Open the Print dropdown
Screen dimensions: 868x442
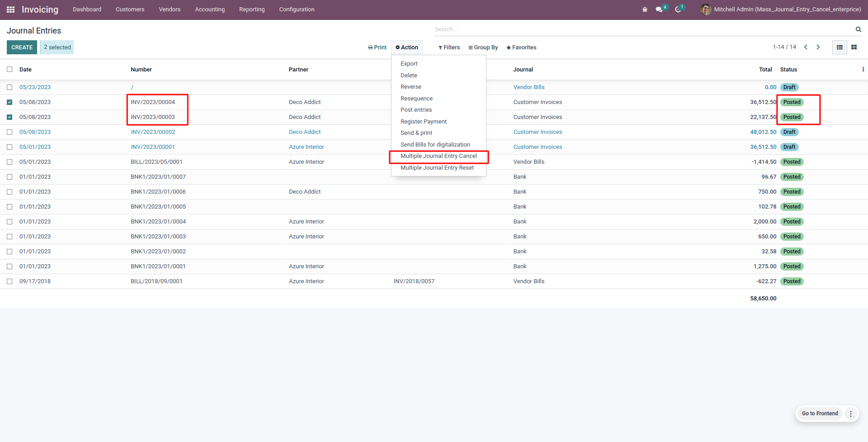pos(377,48)
